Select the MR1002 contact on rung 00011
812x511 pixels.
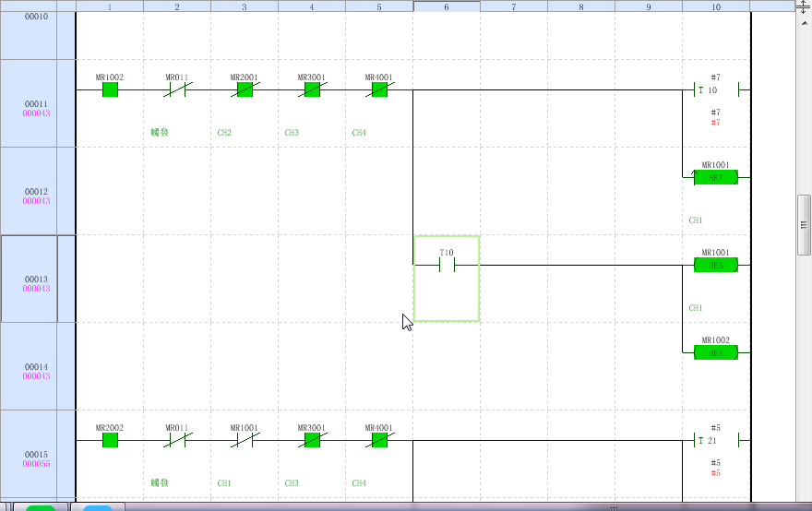click(110, 90)
